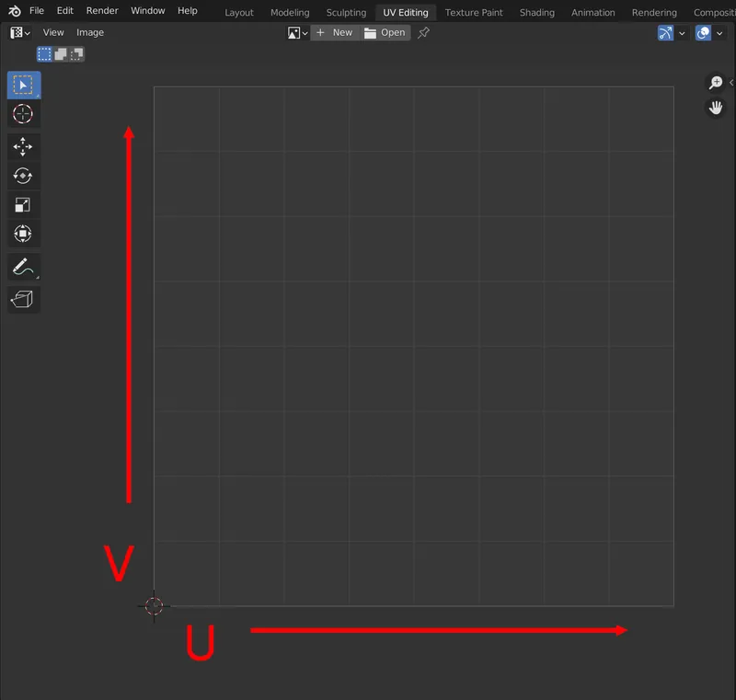736x700 pixels.
Task: Select the Move tool
Action: (23, 146)
